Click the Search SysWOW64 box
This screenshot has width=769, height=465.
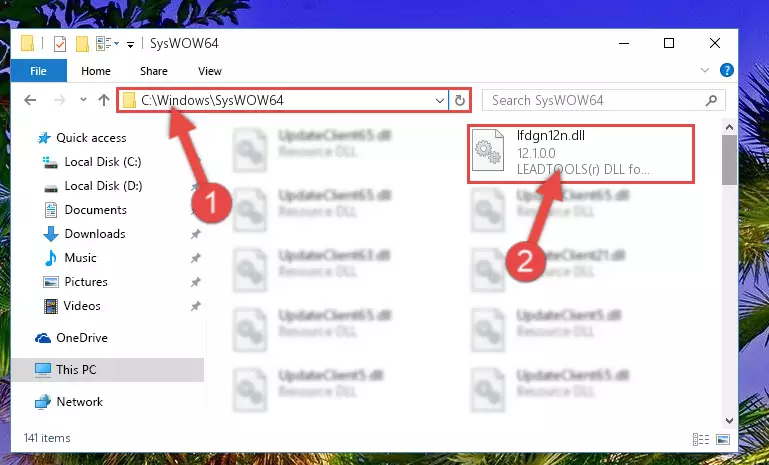[603, 101]
